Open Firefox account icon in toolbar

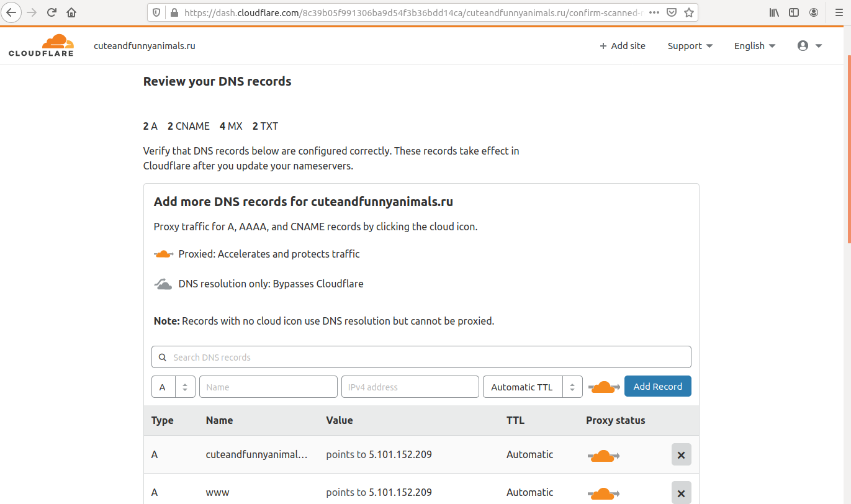[814, 12]
